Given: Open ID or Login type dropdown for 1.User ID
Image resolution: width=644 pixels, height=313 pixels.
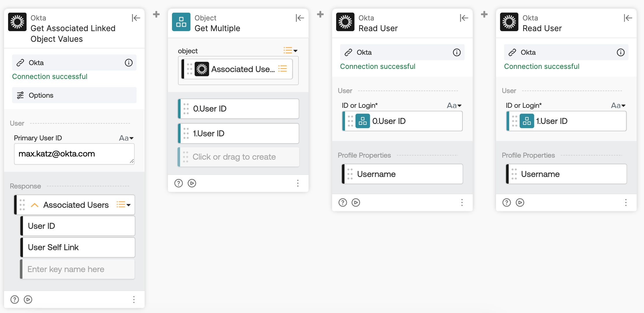Looking at the screenshot, I should point(618,105).
